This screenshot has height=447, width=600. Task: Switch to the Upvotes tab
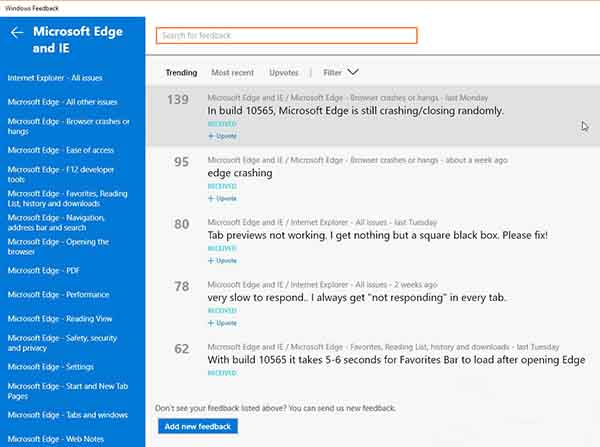pos(284,73)
